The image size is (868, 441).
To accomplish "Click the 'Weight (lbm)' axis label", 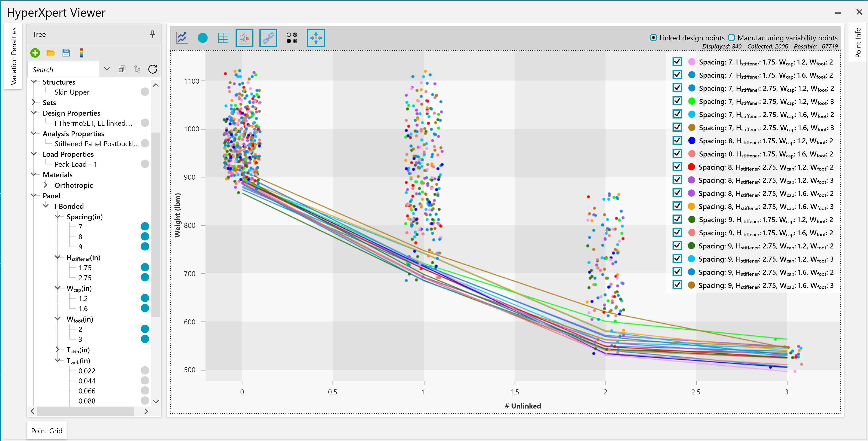I will [x=178, y=215].
